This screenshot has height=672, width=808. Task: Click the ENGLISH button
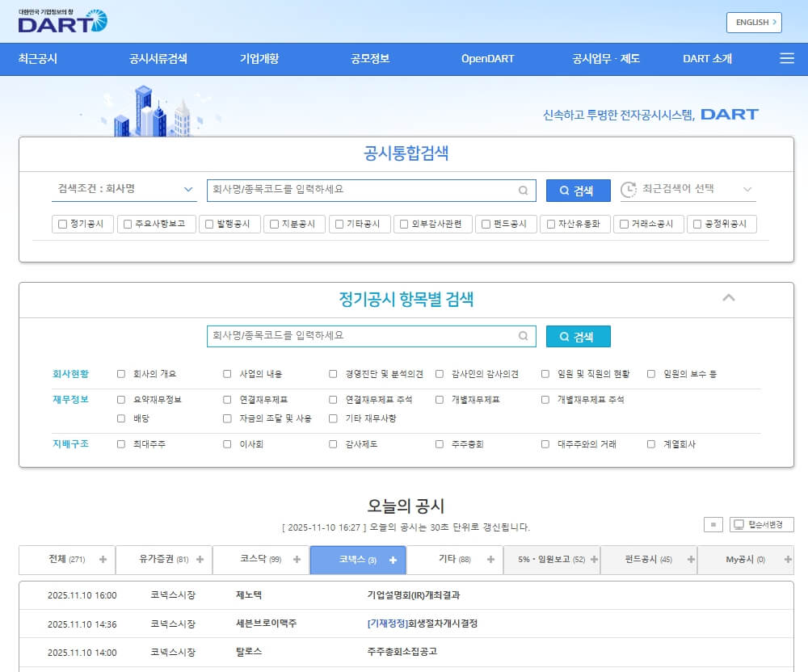[x=753, y=23]
